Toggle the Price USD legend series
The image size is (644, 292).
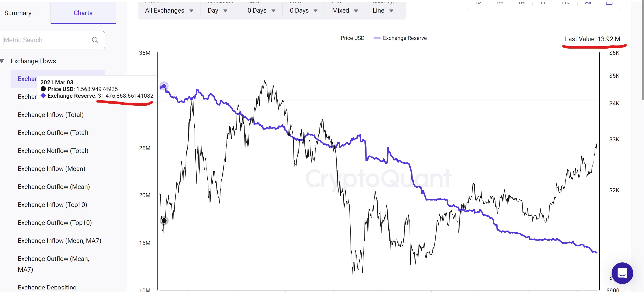click(x=348, y=38)
